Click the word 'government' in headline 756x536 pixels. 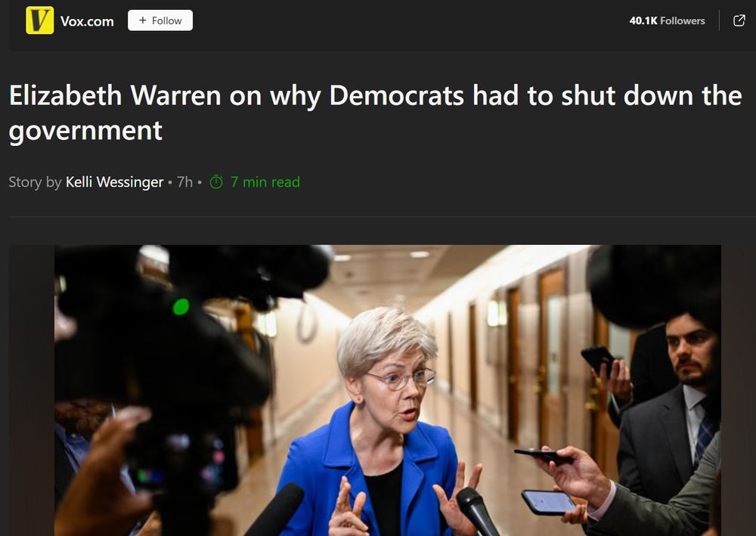click(x=85, y=131)
